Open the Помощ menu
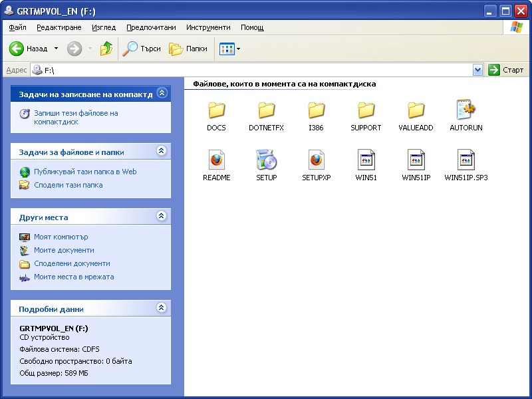The height and width of the screenshot is (399, 532). 252,27
